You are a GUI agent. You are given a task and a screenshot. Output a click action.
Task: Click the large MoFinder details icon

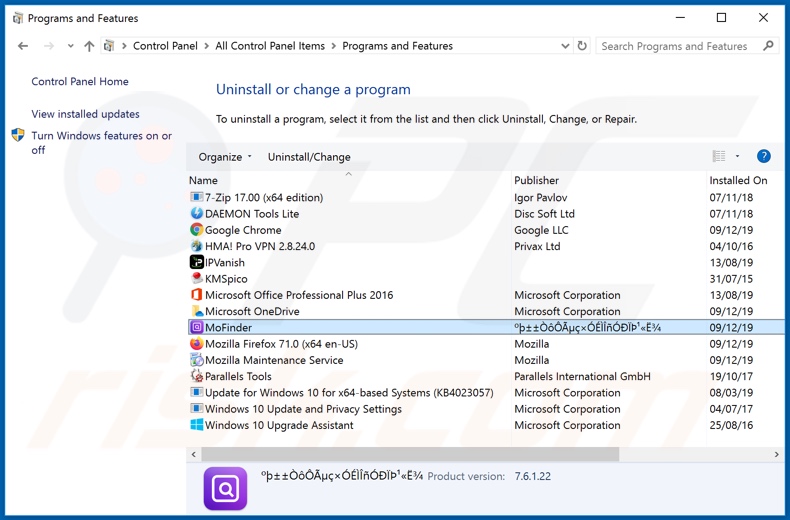click(x=225, y=488)
